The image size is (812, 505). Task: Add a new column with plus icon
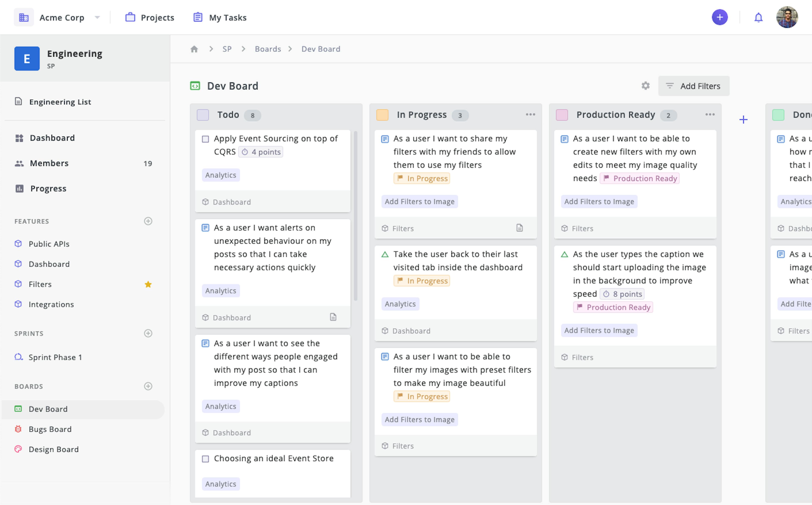[x=743, y=120]
